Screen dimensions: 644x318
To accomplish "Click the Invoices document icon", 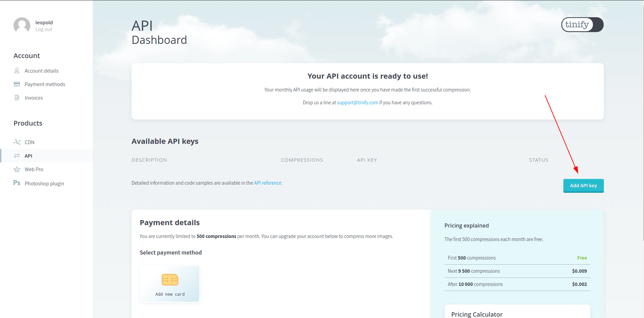I will click(17, 98).
